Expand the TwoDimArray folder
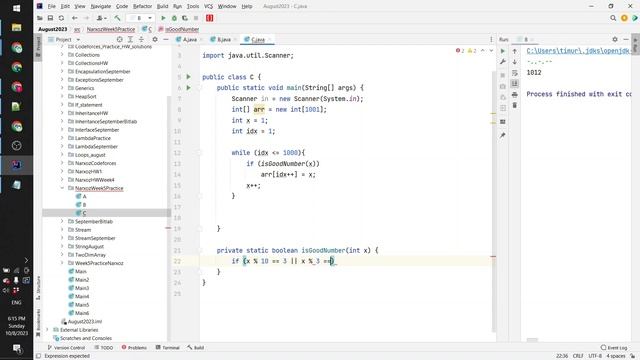Viewport: 640px width, 360px height. point(62,255)
